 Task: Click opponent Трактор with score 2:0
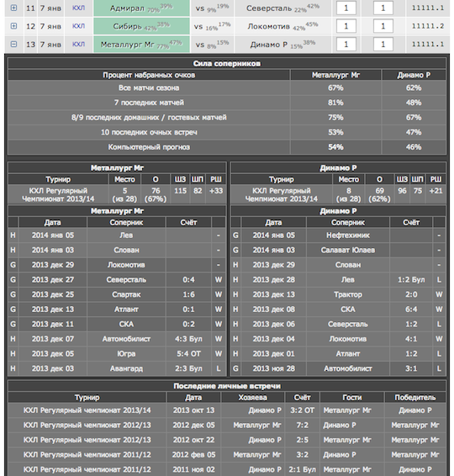[348, 294]
